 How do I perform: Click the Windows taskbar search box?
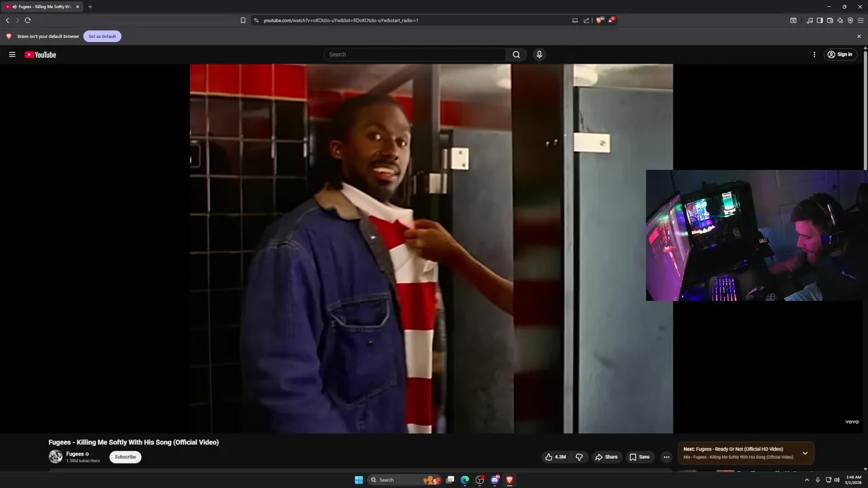click(x=404, y=480)
